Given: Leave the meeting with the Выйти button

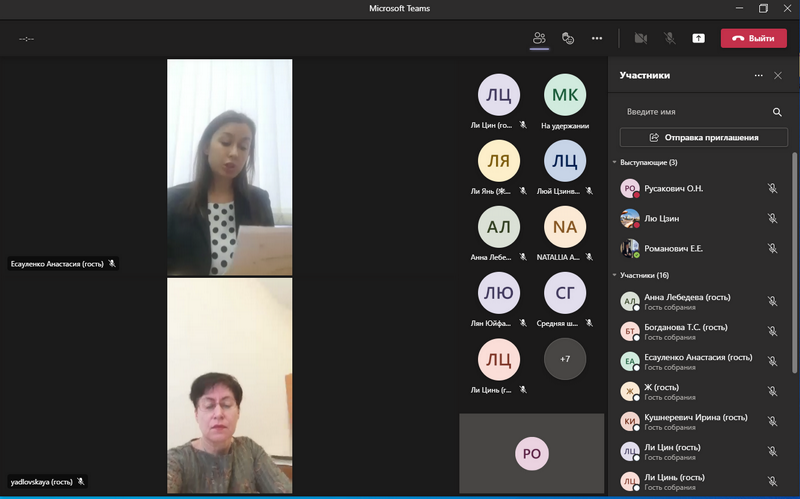Looking at the screenshot, I should pos(754,38).
